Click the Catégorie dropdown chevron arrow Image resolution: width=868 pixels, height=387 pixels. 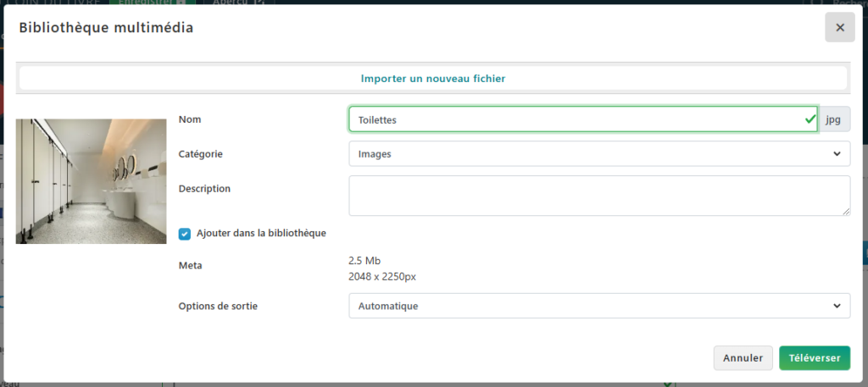click(837, 154)
